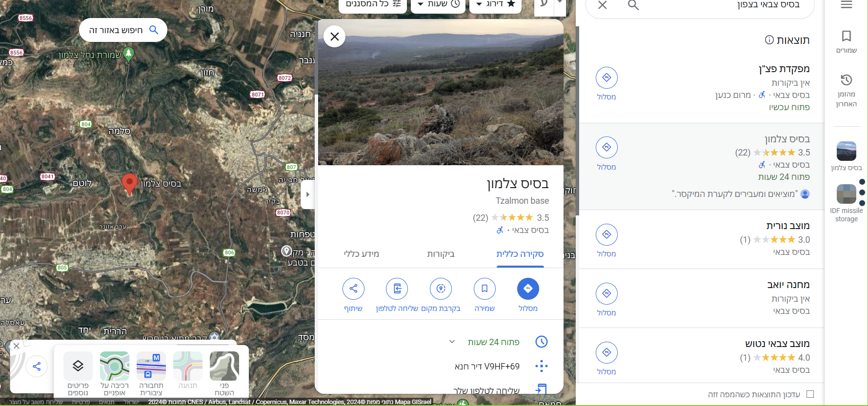
Task: Close the בסיס צלמון details panel
Action: click(335, 37)
